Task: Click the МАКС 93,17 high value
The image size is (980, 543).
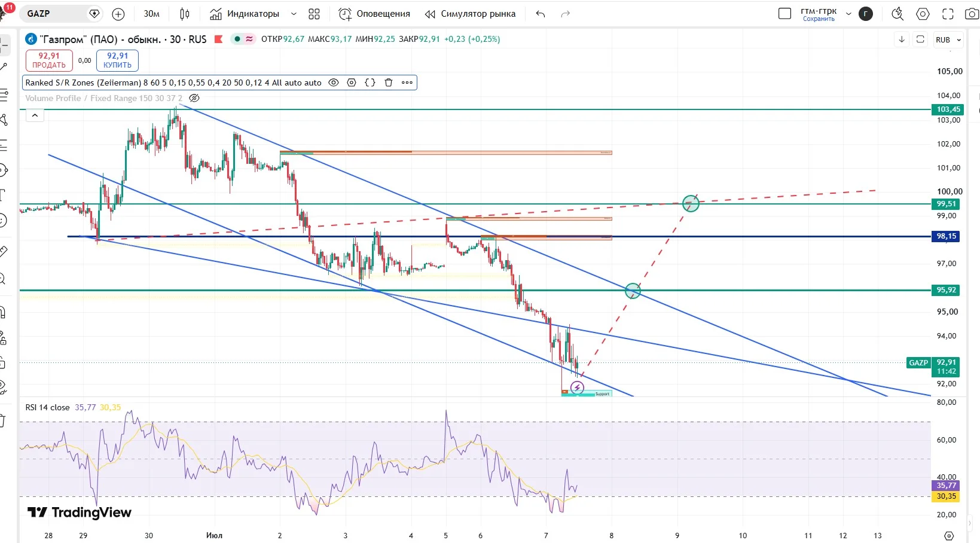Action: click(x=329, y=39)
